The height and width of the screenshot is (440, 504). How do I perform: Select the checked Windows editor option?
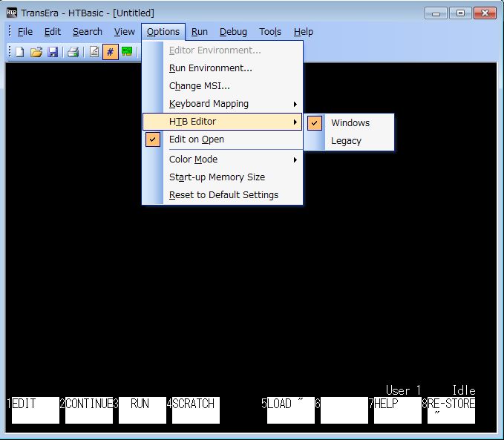(349, 122)
